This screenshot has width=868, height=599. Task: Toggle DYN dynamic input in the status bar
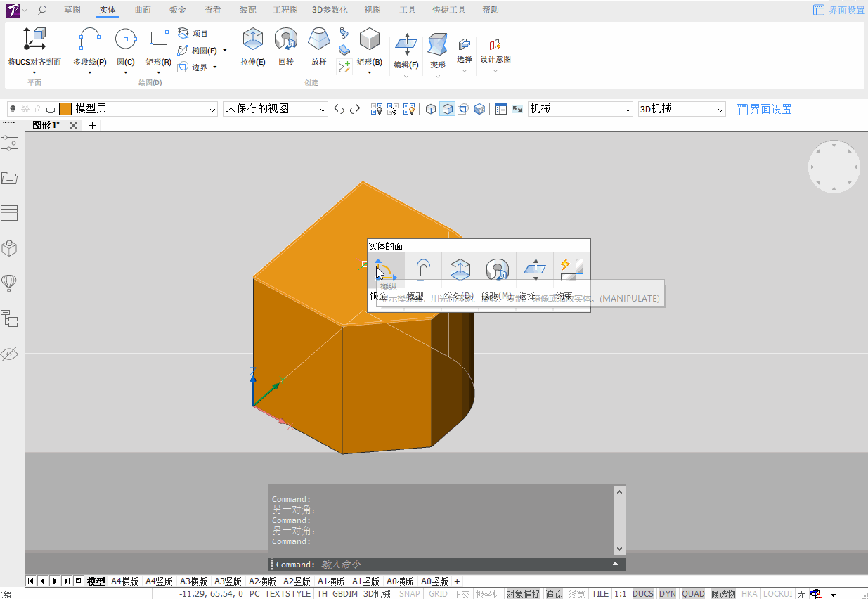pos(667,594)
